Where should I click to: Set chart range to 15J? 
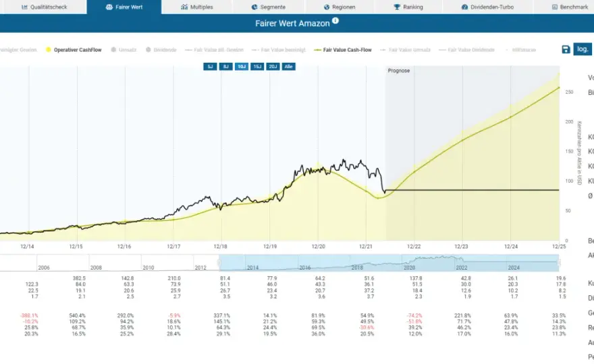[257, 67]
